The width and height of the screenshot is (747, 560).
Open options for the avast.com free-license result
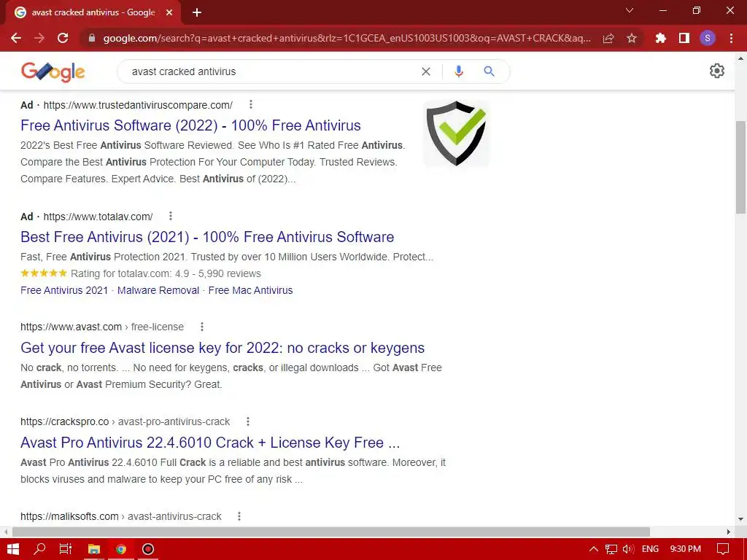click(202, 327)
